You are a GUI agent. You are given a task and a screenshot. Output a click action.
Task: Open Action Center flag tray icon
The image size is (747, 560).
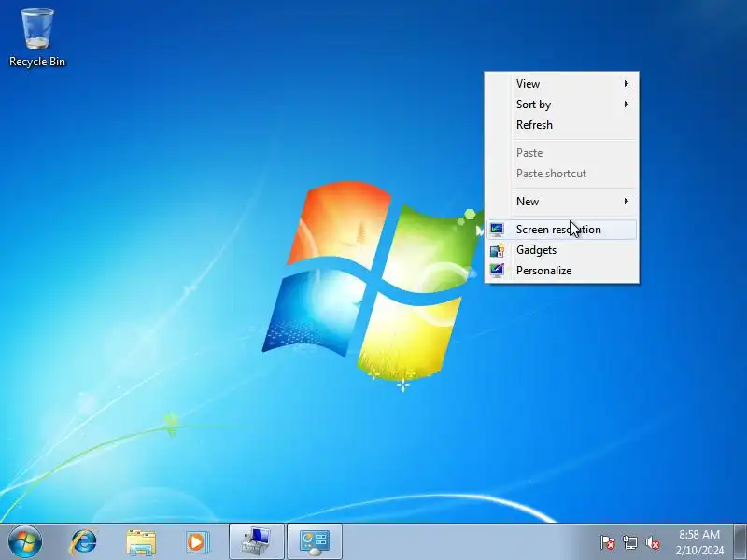point(607,542)
